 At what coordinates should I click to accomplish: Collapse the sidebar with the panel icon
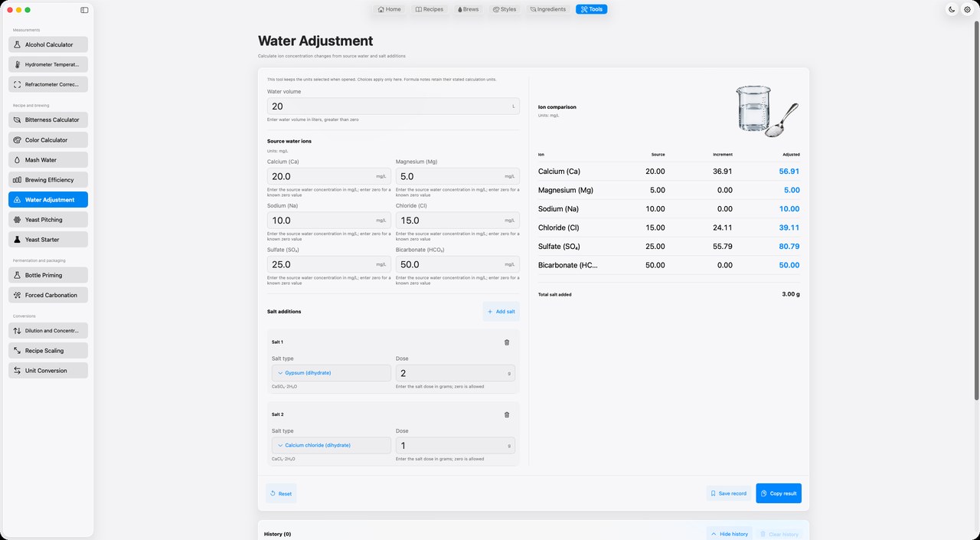click(x=84, y=10)
